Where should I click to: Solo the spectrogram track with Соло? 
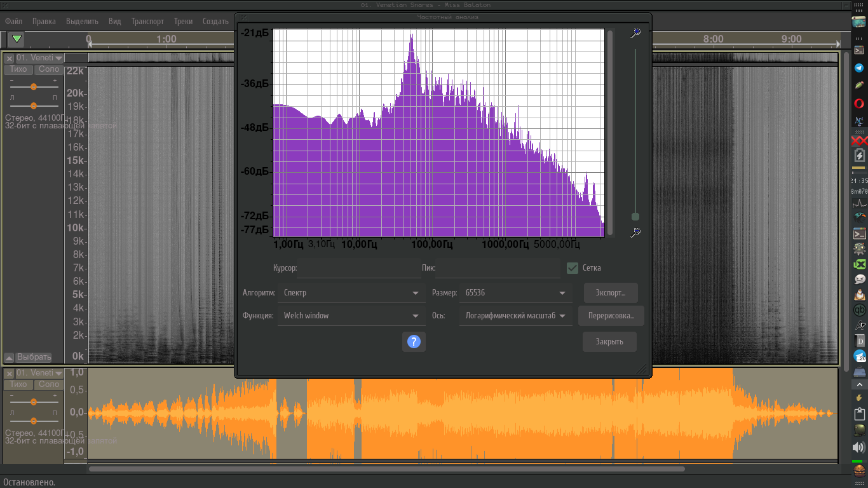pos(48,69)
